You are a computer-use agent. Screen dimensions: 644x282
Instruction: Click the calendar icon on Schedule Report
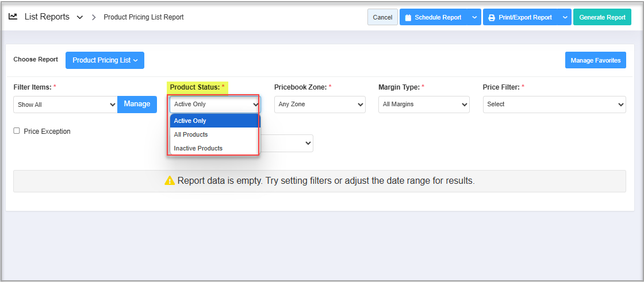pyautogui.click(x=408, y=18)
